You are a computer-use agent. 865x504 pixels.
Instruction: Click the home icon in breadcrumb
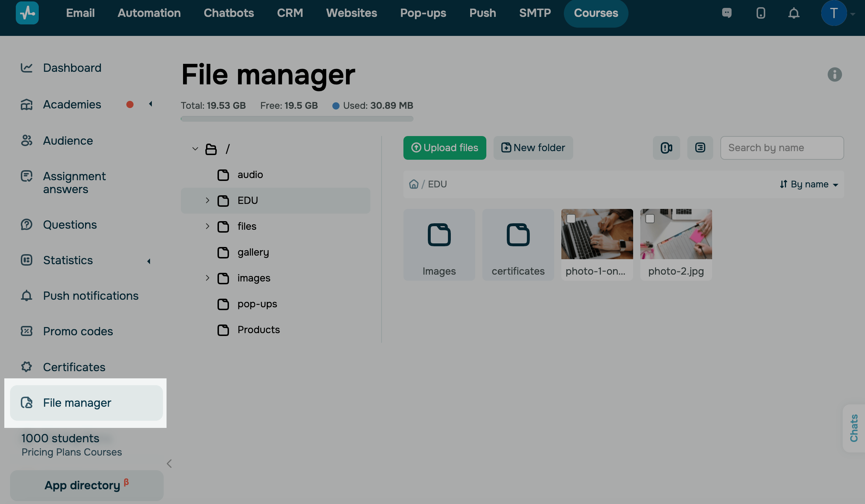[413, 184]
